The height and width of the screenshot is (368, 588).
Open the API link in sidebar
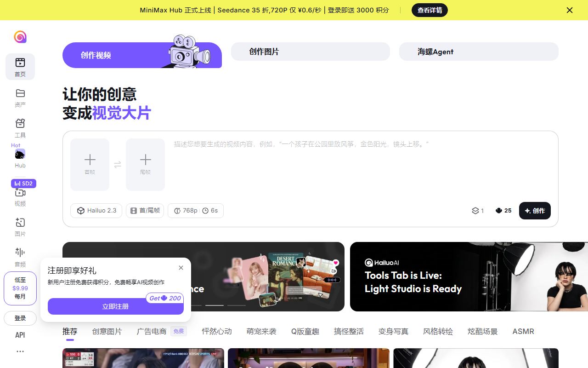[x=20, y=335]
